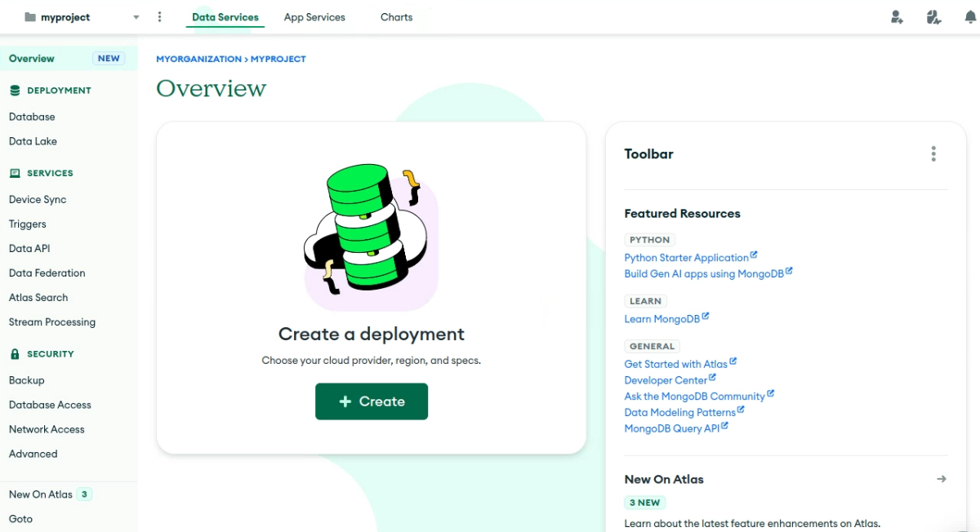Click the NEW badge beside Overview
Viewport: 980px width, 532px height.
pos(109,59)
